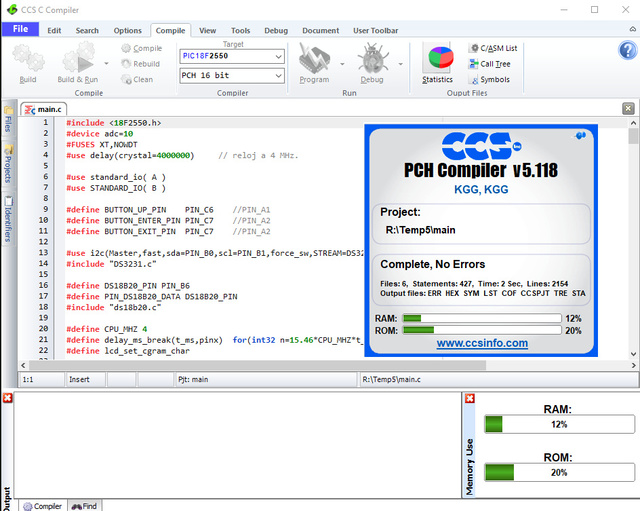Switch to the Find output tab
Image resolution: width=640 pixels, height=511 pixels.
pos(84,506)
